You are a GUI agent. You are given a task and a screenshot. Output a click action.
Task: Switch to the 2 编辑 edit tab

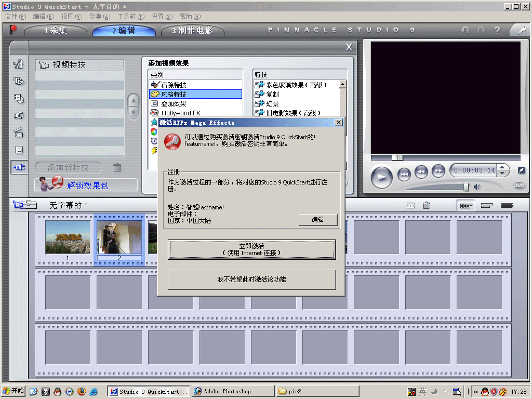[124, 31]
